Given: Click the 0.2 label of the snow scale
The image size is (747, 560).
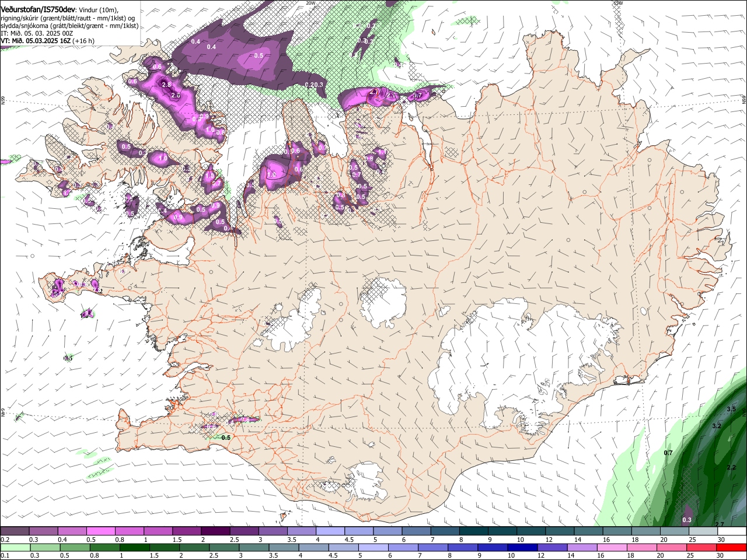Looking at the screenshot, I should 5,540.
